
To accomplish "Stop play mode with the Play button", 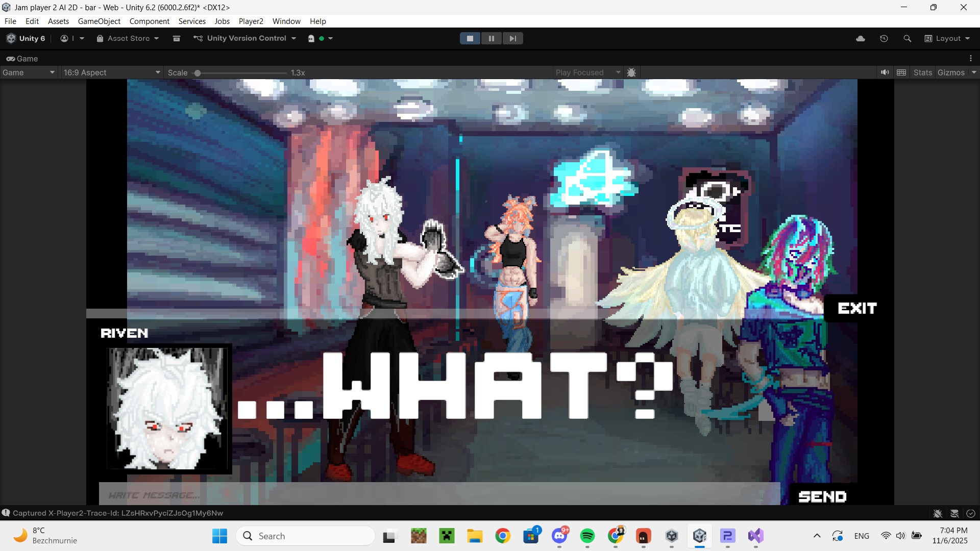I will pos(470,38).
